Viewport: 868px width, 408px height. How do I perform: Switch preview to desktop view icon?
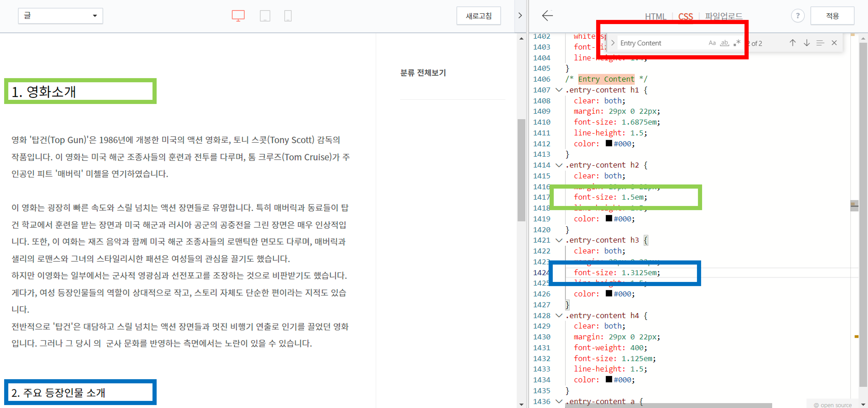(x=238, y=16)
